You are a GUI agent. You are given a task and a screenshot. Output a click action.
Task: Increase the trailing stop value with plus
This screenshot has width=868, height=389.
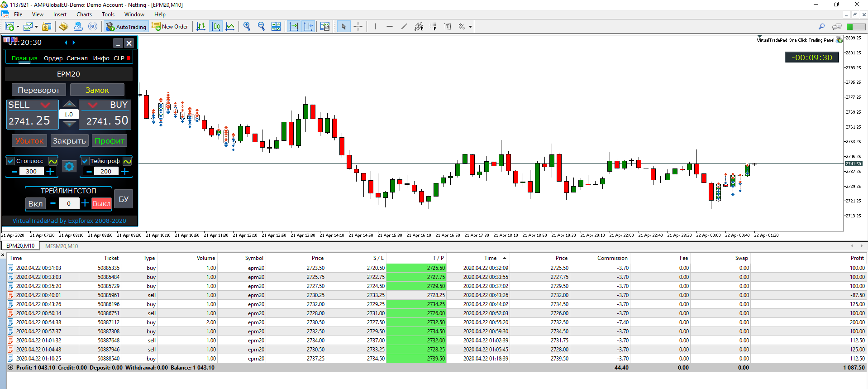click(x=85, y=203)
